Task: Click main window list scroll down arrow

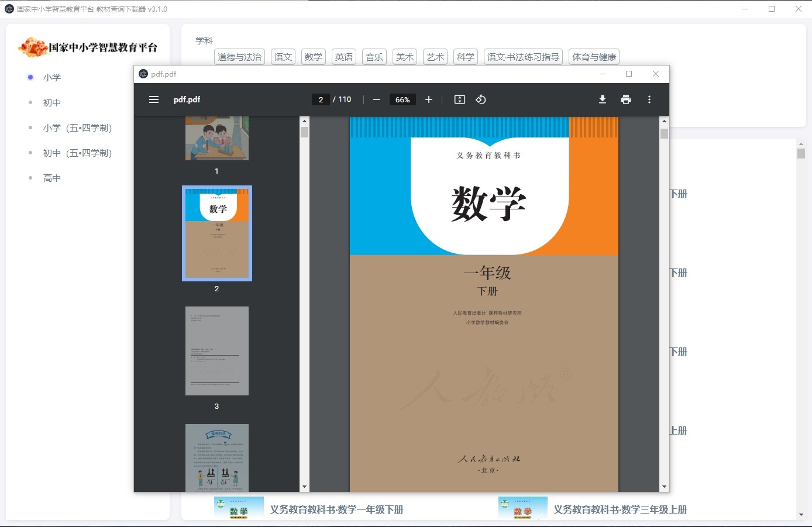Action: point(801,515)
